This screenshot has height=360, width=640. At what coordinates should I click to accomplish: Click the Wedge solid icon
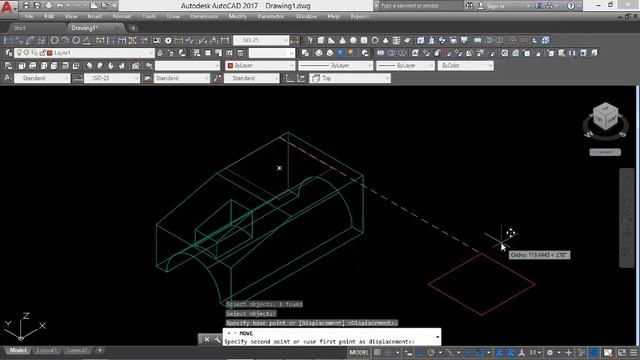click(331, 40)
